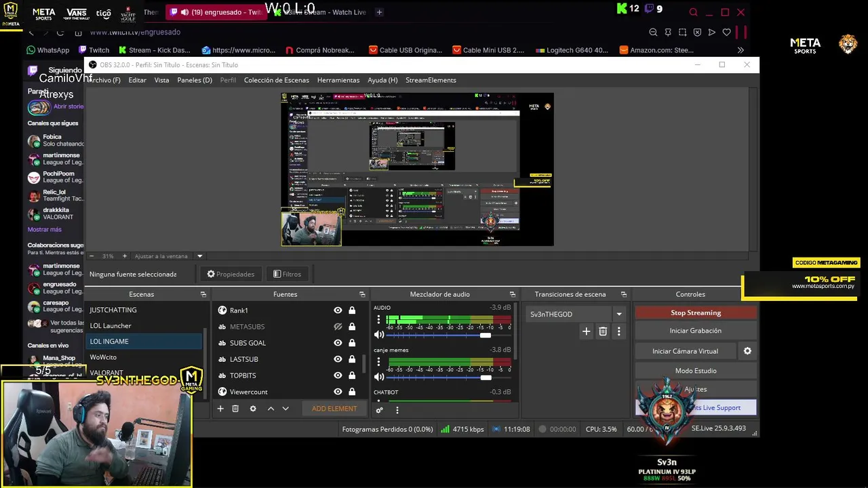Hide the Viewercount source
The image size is (868, 488).
[x=338, y=392]
